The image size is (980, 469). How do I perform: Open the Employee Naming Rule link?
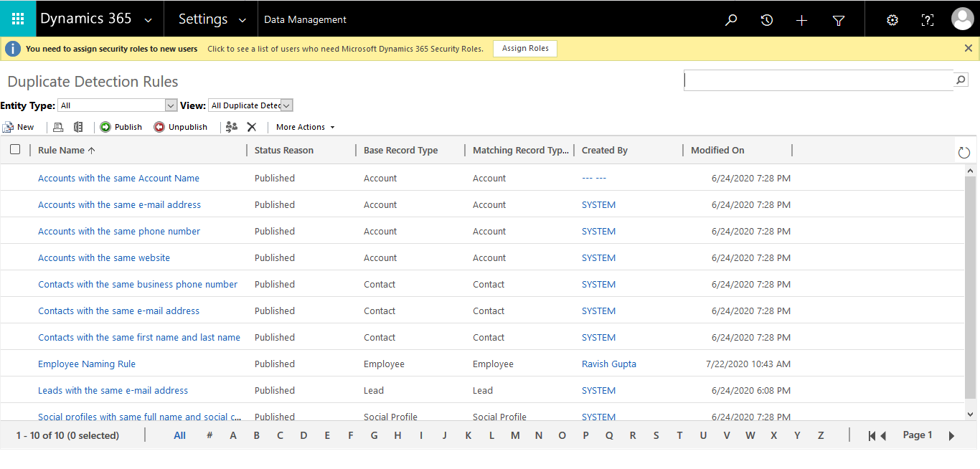point(87,364)
